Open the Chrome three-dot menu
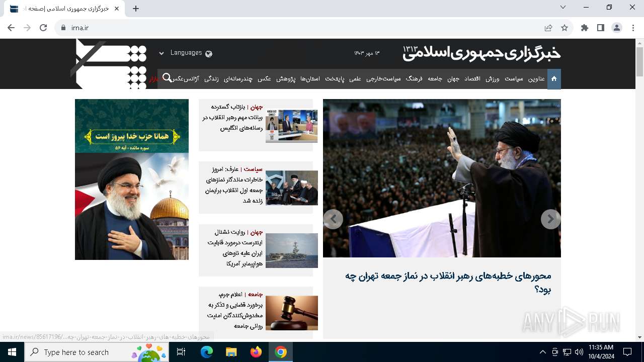This screenshot has height=362, width=644. point(633,28)
